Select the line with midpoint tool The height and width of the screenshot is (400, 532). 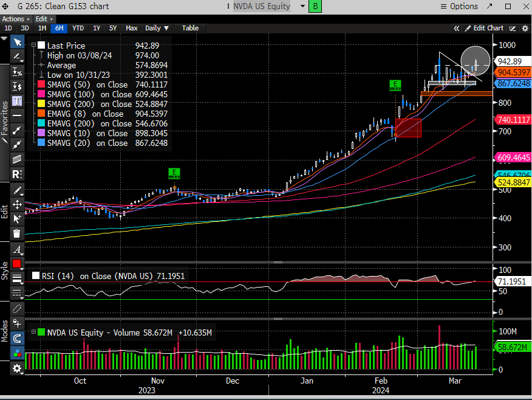point(17,145)
